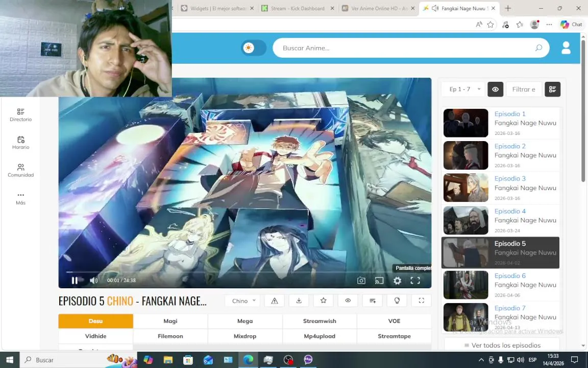Click the Episodio 6 thumbnail
This screenshot has height=368, width=588.
(x=465, y=285)
